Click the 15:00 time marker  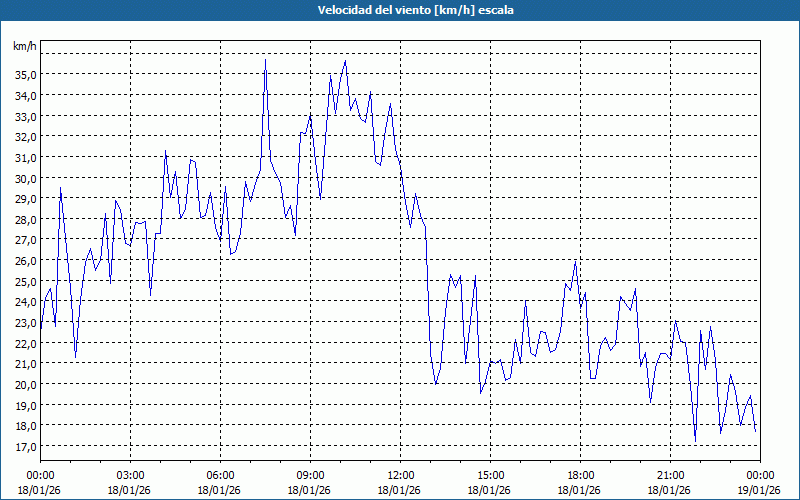(x=490, y=475)
